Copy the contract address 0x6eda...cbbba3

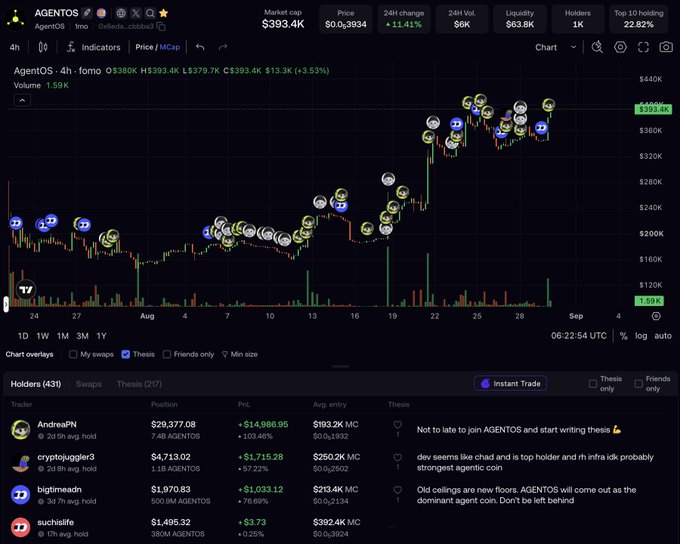tap(161, 26)
